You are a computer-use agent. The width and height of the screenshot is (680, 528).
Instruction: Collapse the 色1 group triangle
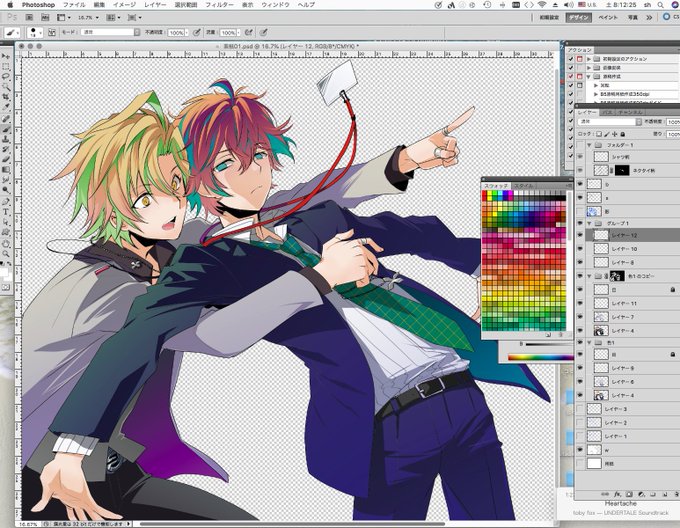pyautogui.click(x=589, y=342)
